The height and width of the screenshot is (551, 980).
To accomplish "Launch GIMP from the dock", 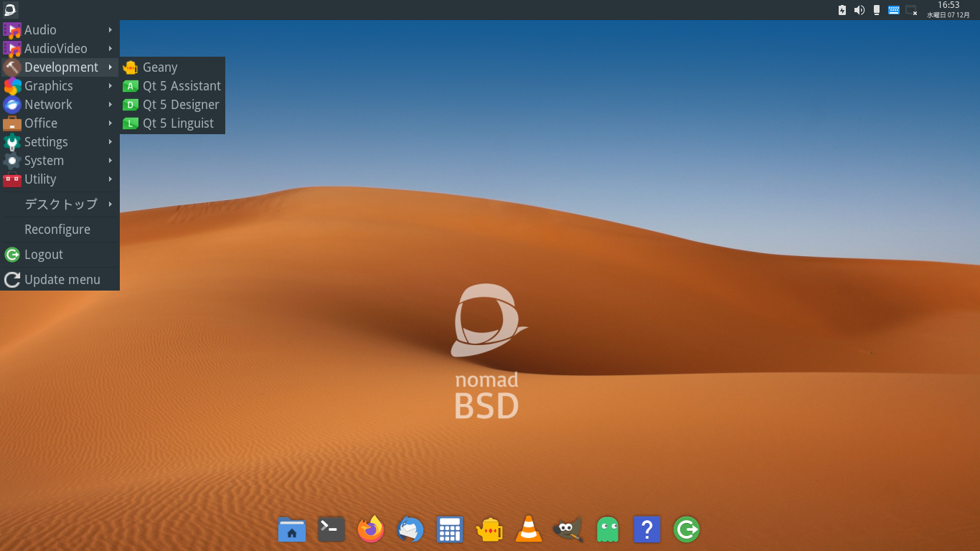I will [x=568, y=529].
